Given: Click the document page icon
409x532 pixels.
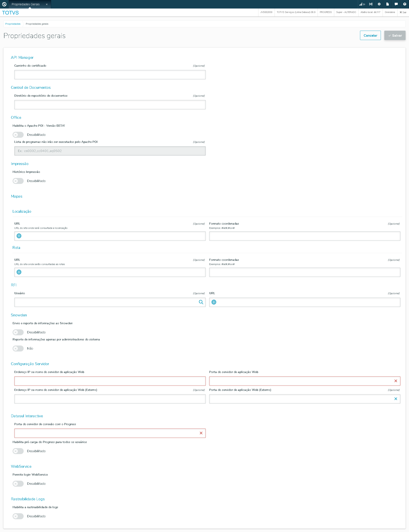Looking at the screenshot, I should [x=387, y=4].
